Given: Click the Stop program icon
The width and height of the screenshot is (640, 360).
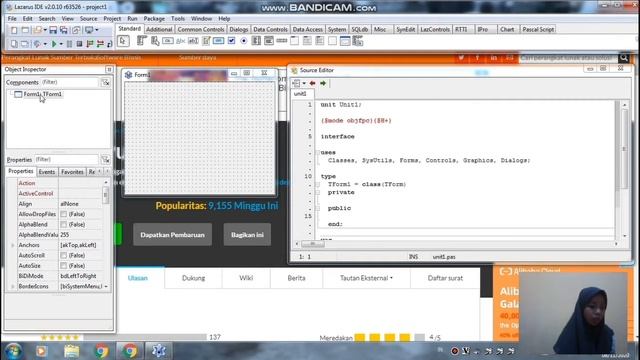Looking at the screenshot, I should pos(80,44).
